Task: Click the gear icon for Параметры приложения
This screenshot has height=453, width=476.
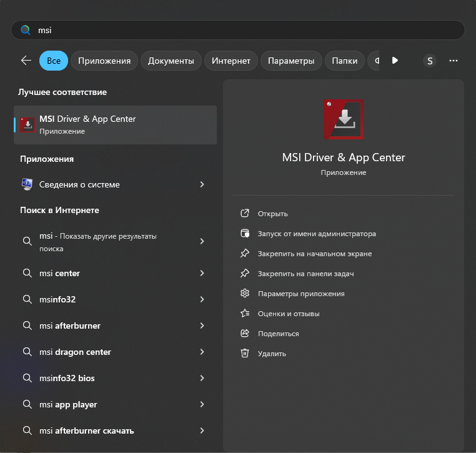Action: 245,294
